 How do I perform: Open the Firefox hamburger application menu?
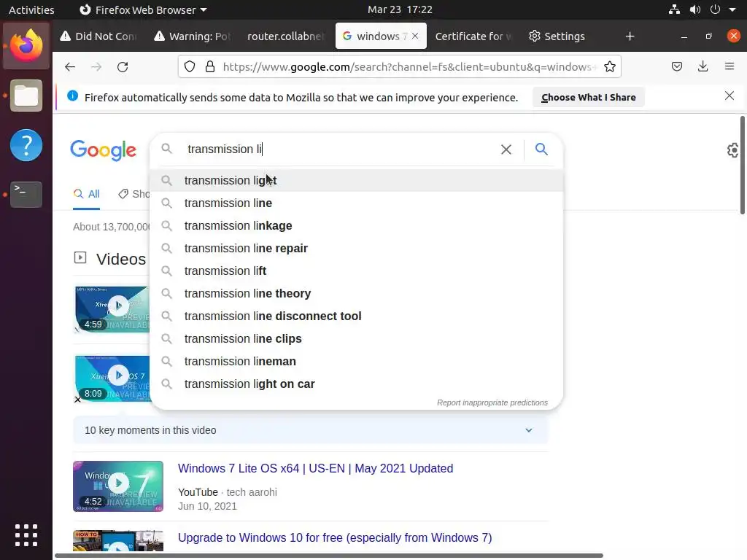point(729,66)
